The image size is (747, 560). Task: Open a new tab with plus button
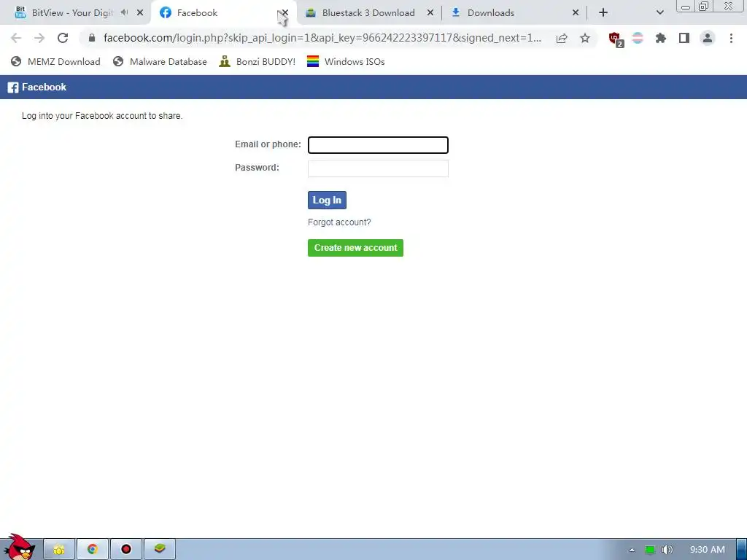coord(603,13)
